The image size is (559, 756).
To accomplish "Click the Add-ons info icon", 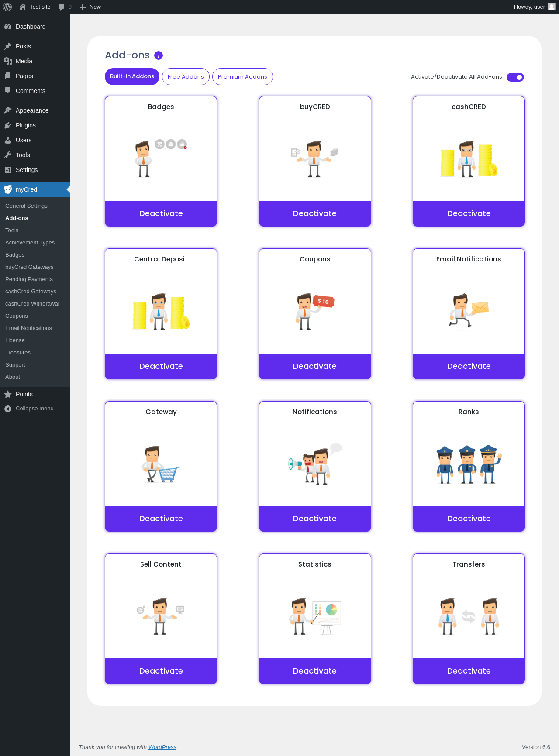I will pyautogui.click(x=159, y=55).
